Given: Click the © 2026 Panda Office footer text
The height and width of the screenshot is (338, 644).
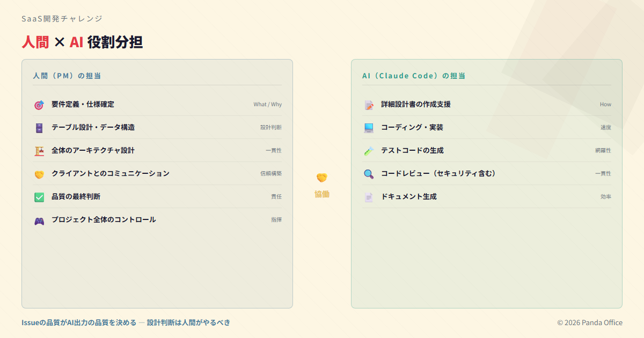Looking at the screenshot, I should pos(590,322).
